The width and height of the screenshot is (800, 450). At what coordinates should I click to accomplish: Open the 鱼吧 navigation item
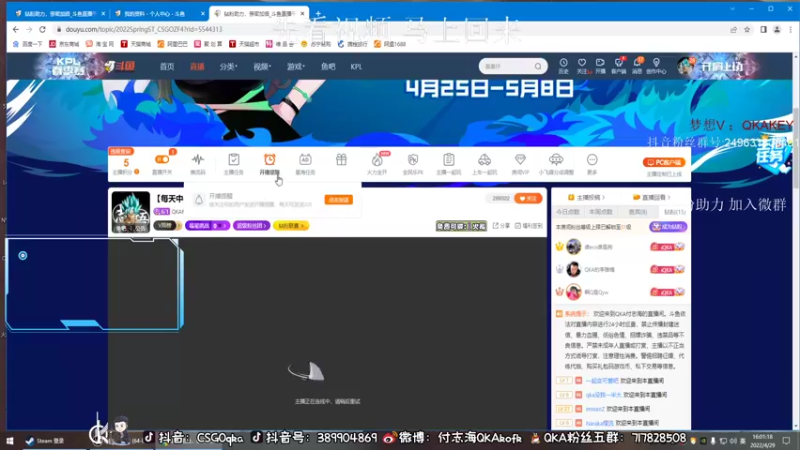coord(328,66)
